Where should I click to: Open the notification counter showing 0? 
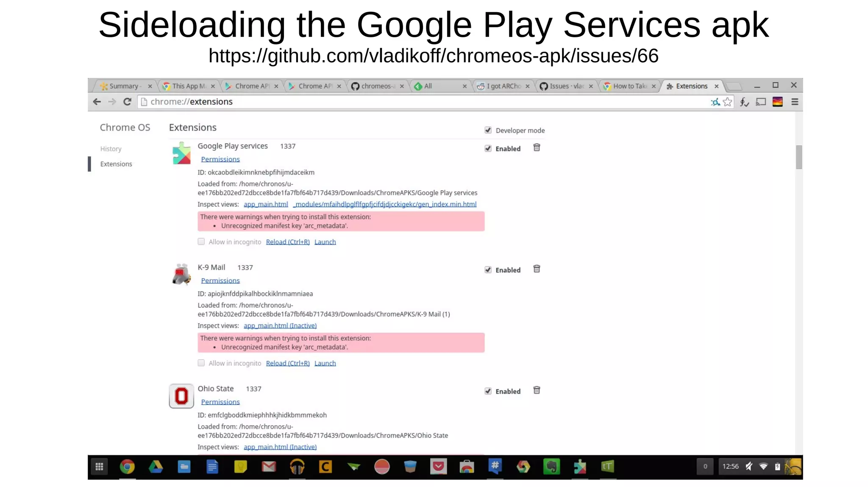pos(705,466)
